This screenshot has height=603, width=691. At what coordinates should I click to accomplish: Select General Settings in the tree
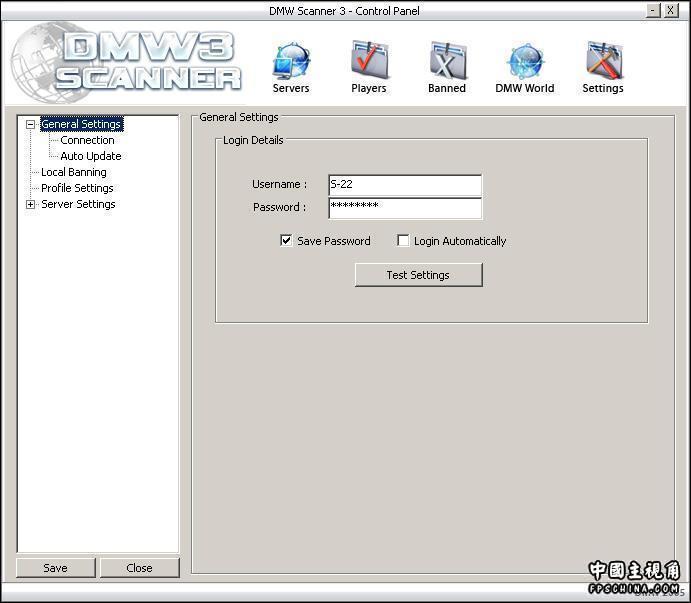(x=82, y=124)
